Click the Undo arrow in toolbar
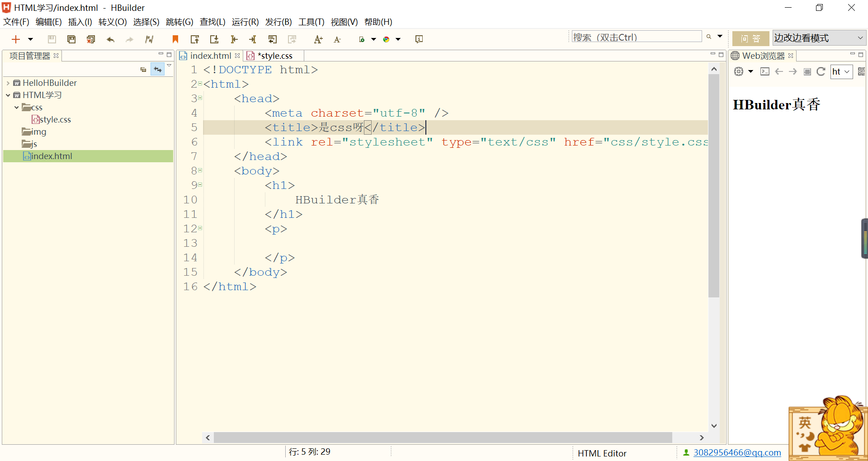The width and height of the screenshot is (868, 461). [110, 39]
